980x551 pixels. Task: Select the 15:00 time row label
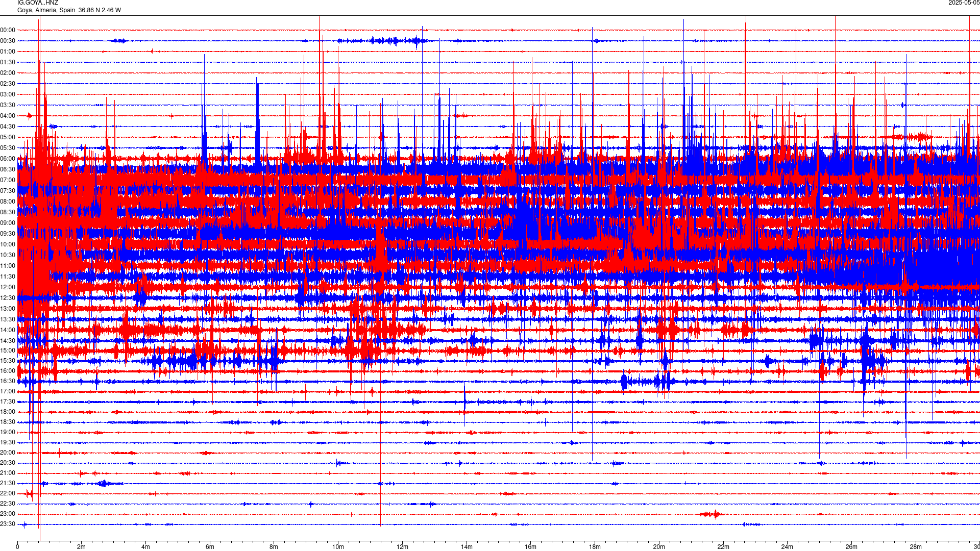click(x=8, y=350)
